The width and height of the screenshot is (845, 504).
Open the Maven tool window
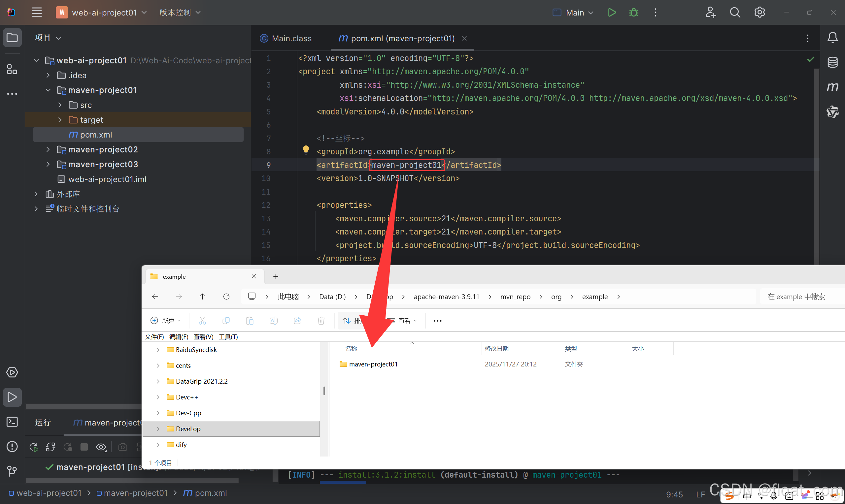(x=832, y=87)
